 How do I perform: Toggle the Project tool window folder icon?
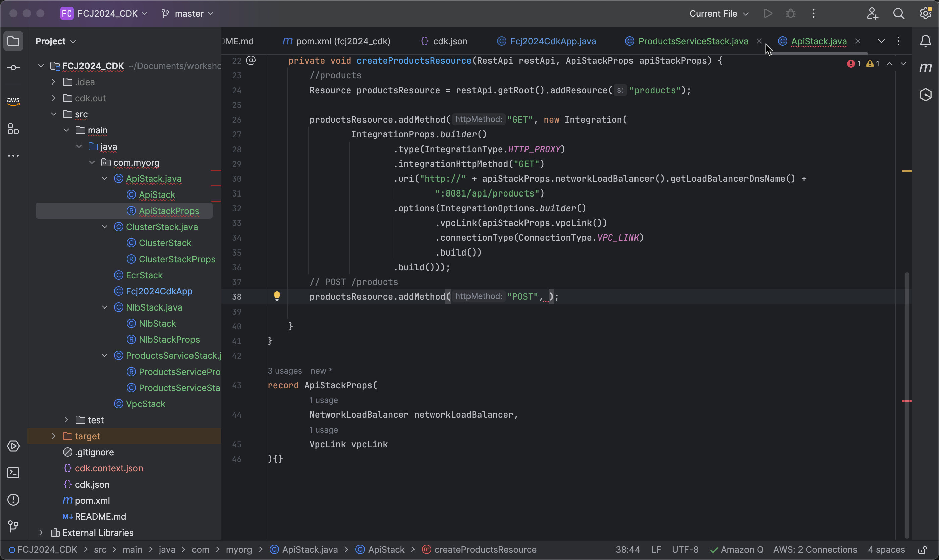pos(13,41)
